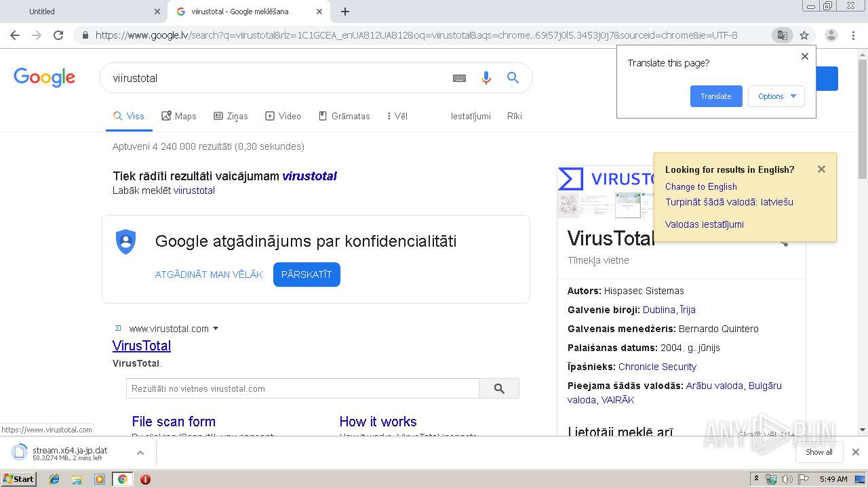Open the stream.x64.ja-jp.dat download options arrow
This screenshot has width=868, height=488.
tap(140, 453)
